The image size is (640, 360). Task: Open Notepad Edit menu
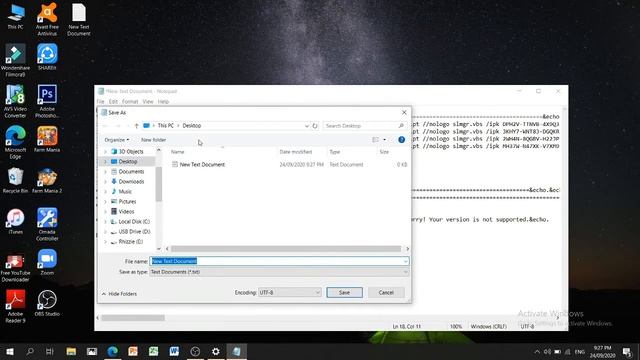(113, 102)
